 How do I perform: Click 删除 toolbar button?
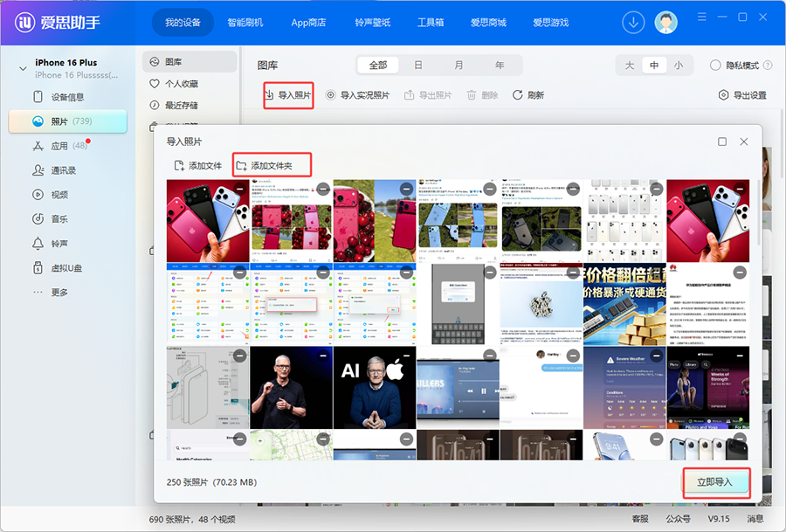click(x=482, y=95)
